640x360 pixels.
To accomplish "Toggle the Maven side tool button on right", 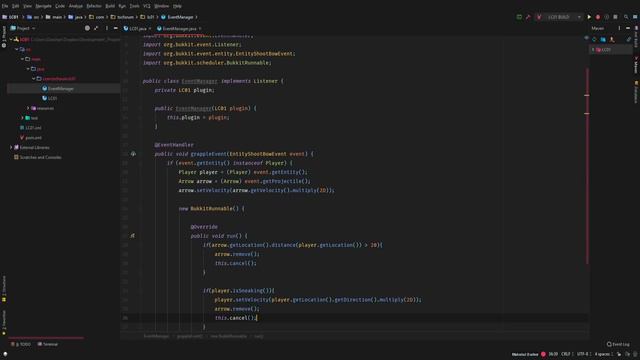I will coord(636,65).
